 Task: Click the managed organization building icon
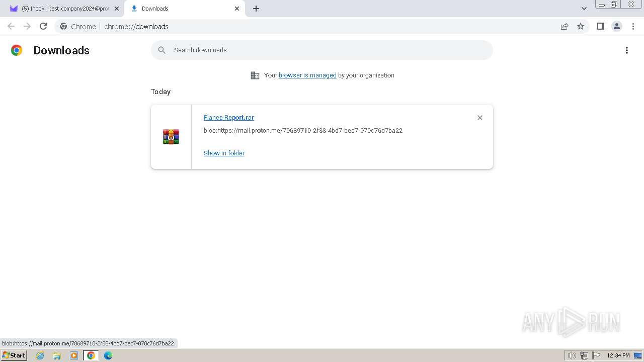(x=255, y=75)
